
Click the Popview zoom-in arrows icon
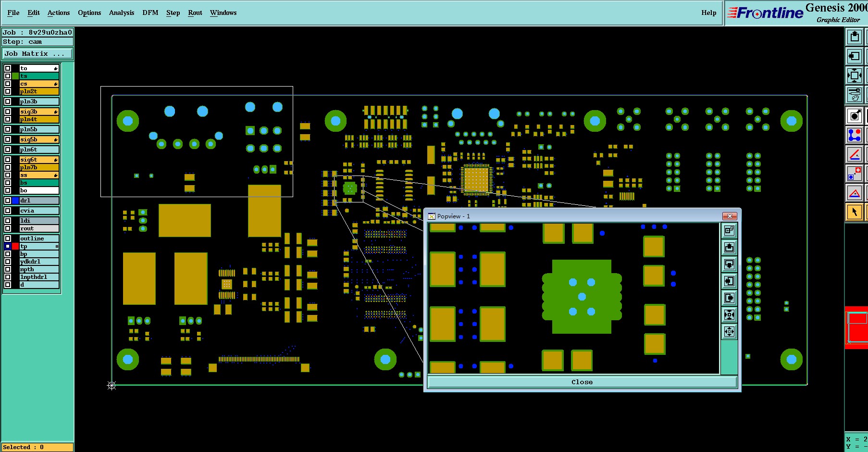(x=729, y=315)
